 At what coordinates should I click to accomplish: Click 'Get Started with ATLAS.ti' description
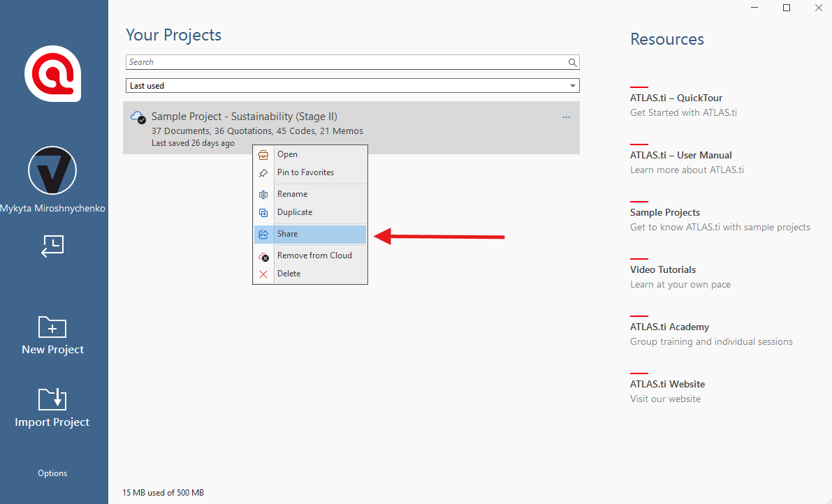pyautogui.click(x=683, y=113)
